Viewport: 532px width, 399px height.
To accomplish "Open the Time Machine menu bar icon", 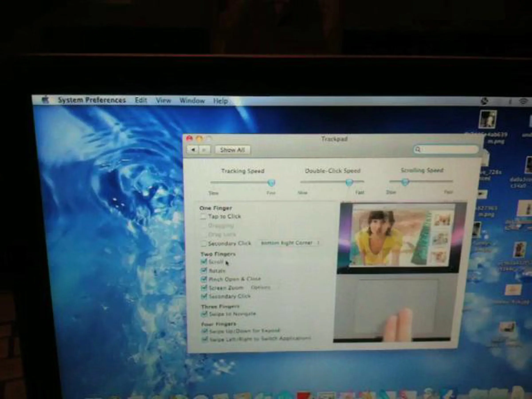I will (484, 101).
